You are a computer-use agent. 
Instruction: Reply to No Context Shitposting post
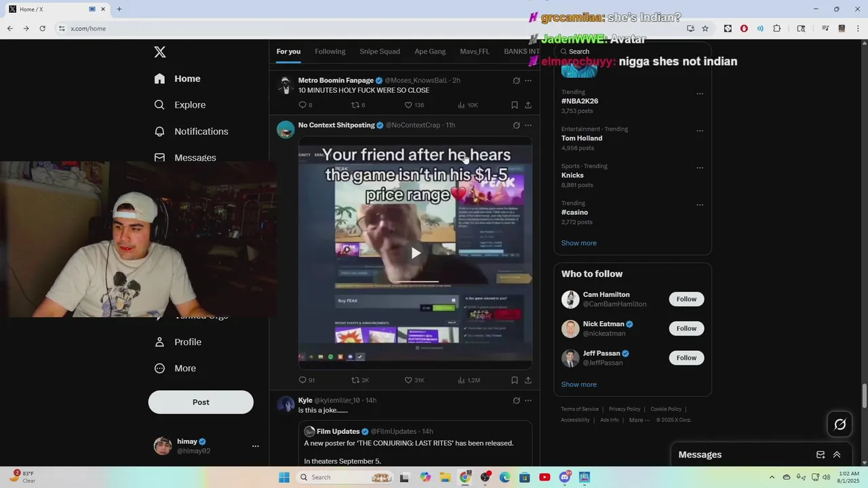[307, 380]
